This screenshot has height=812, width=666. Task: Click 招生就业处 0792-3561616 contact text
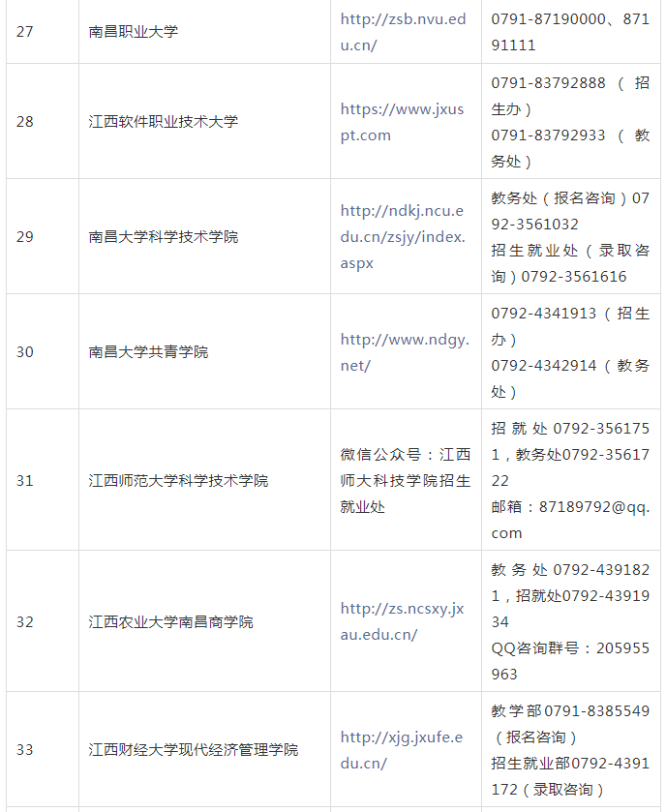pos(570,263)
